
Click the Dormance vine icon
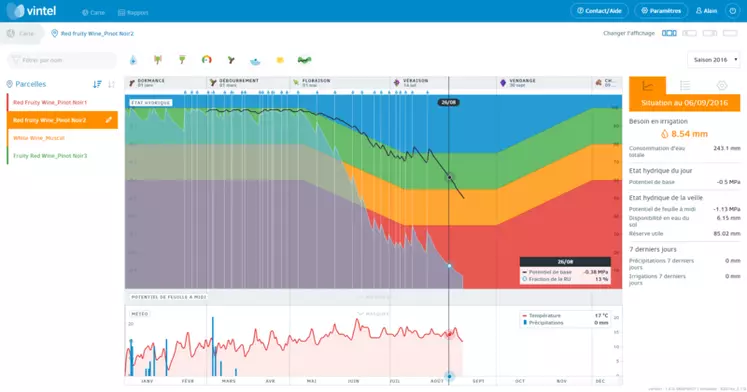click(132, 83)
